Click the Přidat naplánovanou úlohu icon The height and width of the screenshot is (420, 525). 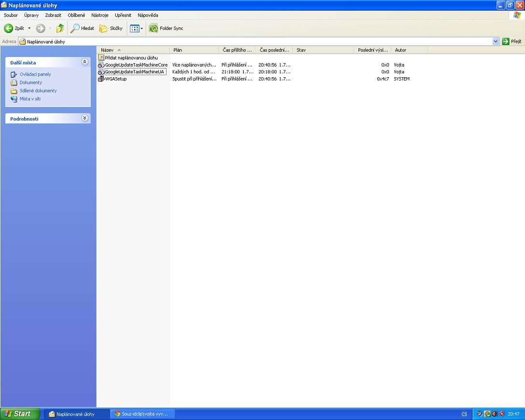(x=101, y=57)
